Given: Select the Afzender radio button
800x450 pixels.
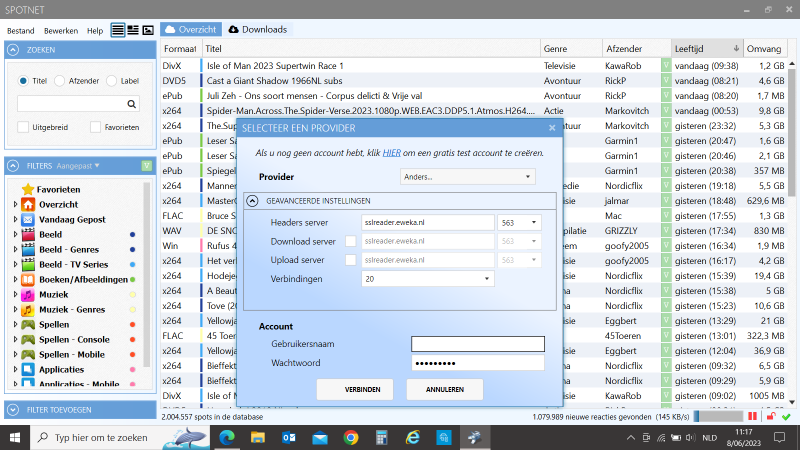Looking at the screenshot, I should 60,81.
